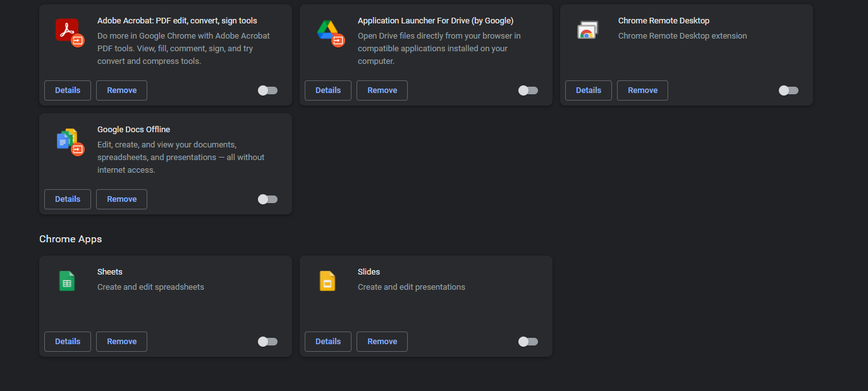Image resolution: width=868 pixels, height=391 pixels.
Task: View Details of Chrome Remote Desktop
Action: 589,90
